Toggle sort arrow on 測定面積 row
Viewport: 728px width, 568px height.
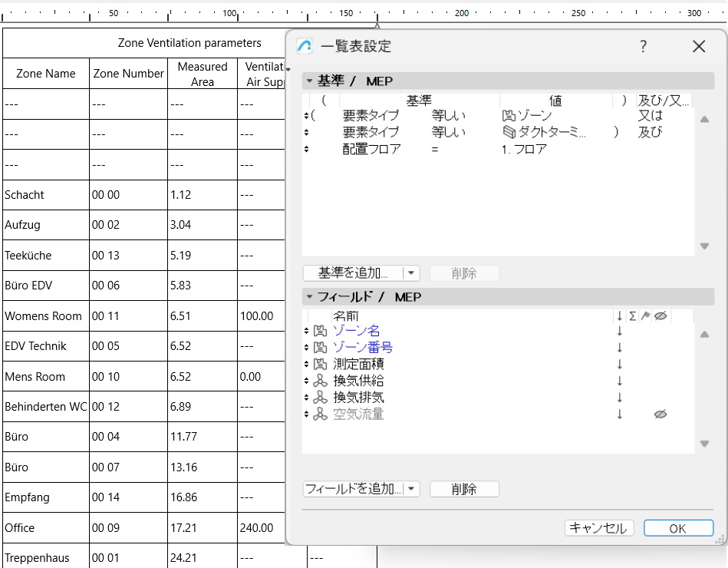[x=619, y=364]
